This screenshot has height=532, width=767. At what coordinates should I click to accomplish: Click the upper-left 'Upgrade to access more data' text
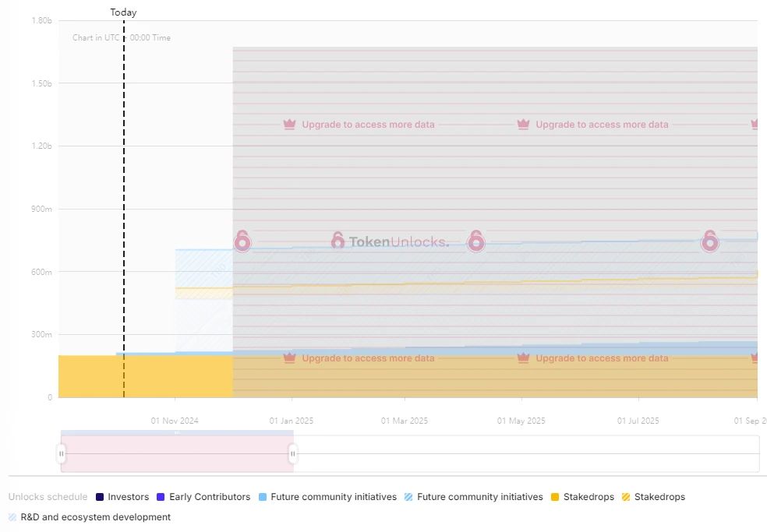[x=368, y=125]
